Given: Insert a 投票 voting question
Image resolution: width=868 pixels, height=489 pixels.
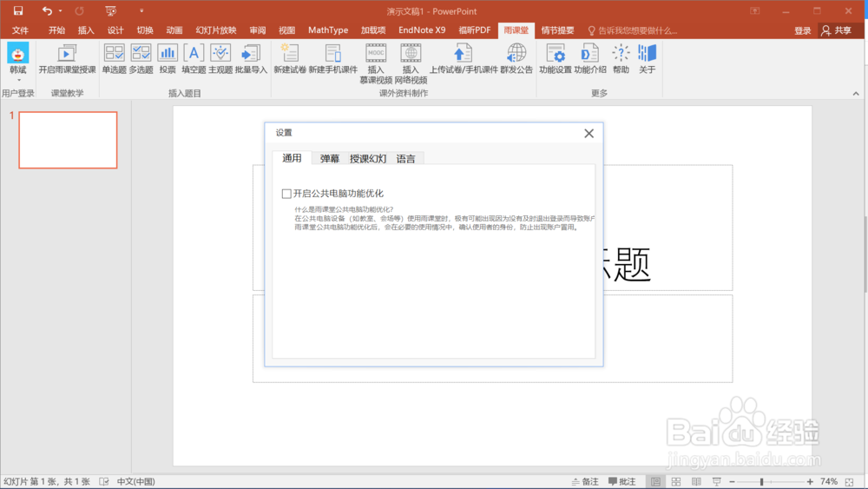Looking at the screenshot, I should click(168, 59).
